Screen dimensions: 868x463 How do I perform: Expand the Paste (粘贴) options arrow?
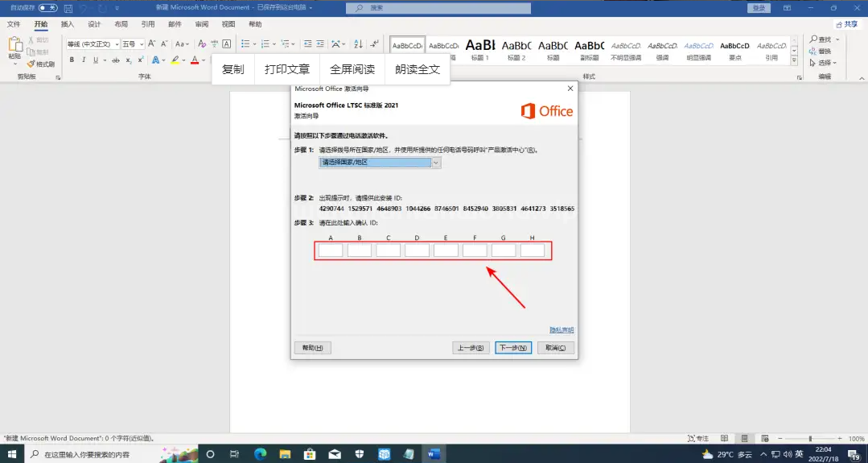point(15,64)
